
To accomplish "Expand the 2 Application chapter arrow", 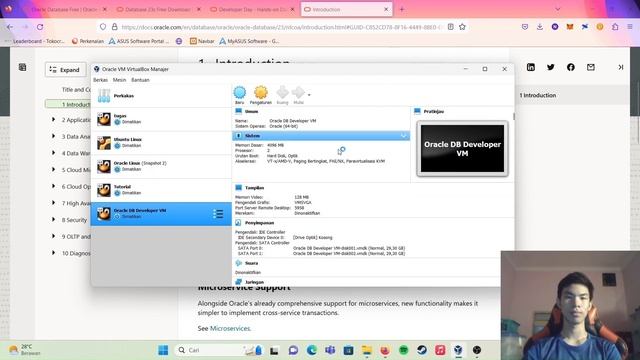I will click(53, 120).
